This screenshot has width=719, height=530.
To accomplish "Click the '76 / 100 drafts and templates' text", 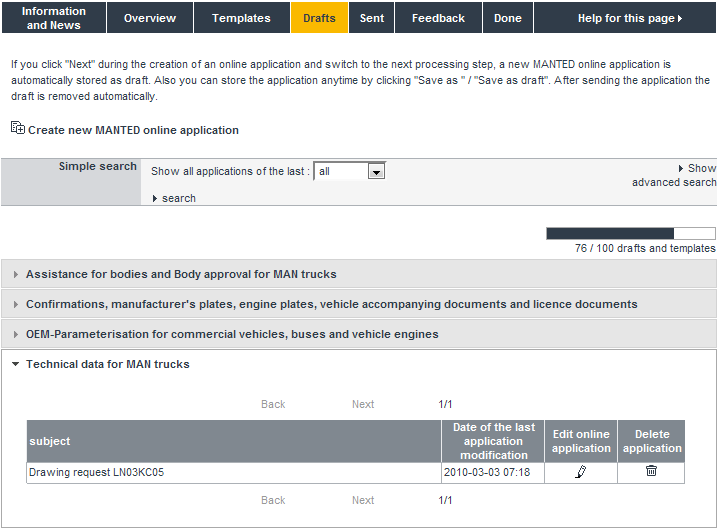I will point(645,248).
